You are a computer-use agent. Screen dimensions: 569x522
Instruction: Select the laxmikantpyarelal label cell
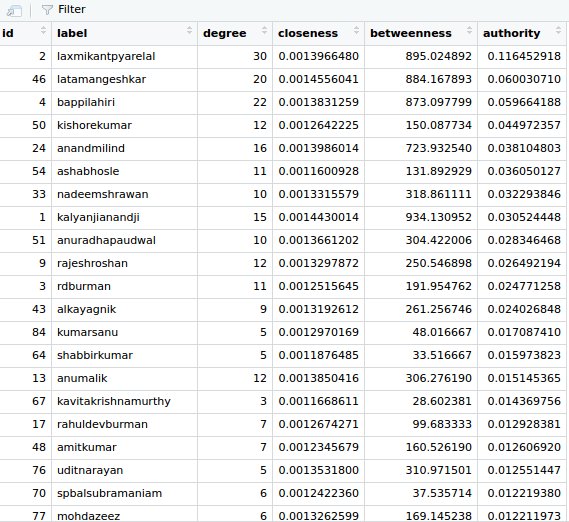124,57
